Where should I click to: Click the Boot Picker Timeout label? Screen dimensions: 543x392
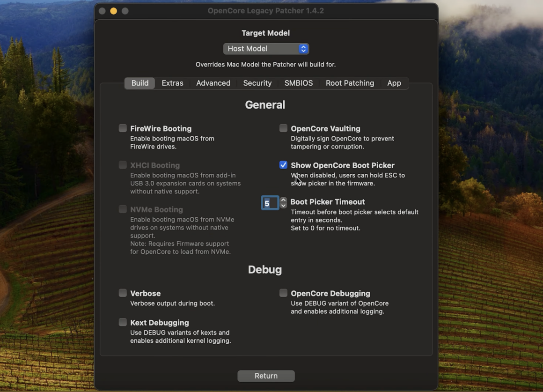tap(328, 202)
